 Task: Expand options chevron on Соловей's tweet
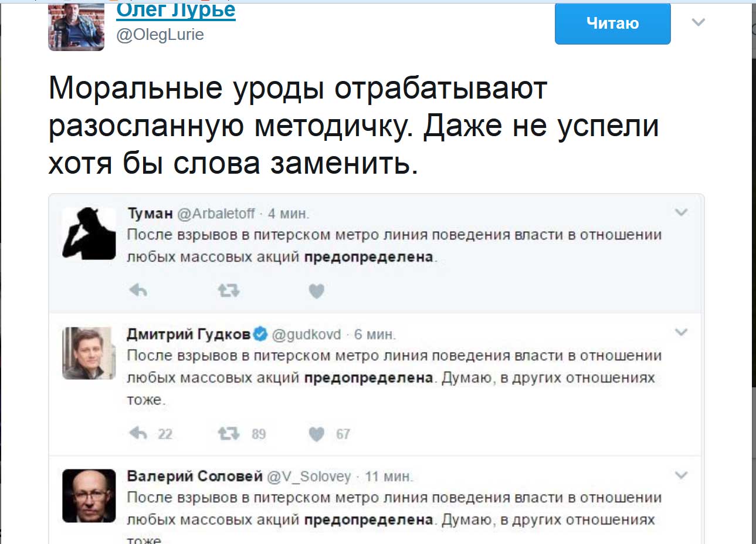pyautogui.click(x=681, y=475)
